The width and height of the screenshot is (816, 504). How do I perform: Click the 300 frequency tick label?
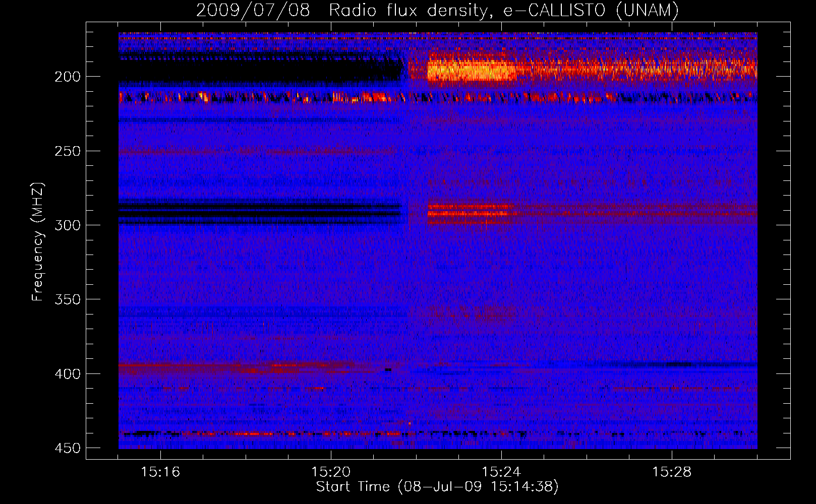pyautogui.click(x=68, y=225)
